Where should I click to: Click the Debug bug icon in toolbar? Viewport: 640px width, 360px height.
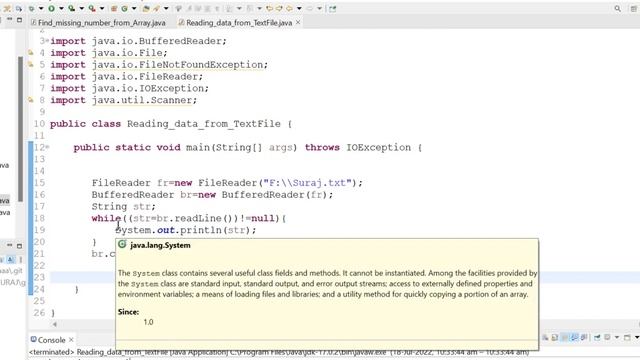(x=32, y=8)
